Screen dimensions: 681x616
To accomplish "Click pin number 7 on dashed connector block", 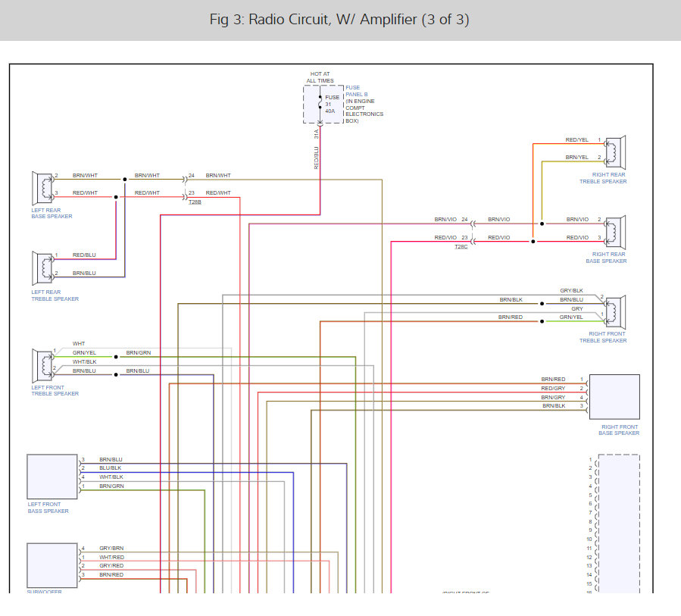I will click(x=590, y=513).
